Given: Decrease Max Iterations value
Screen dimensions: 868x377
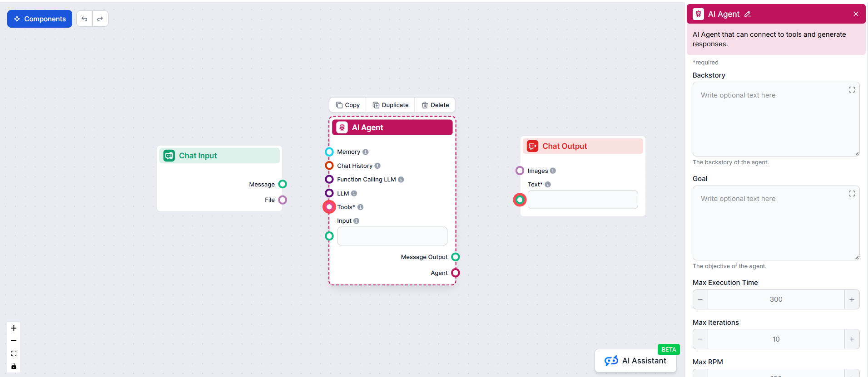Looking at the screenshot, I should [700, 339].
